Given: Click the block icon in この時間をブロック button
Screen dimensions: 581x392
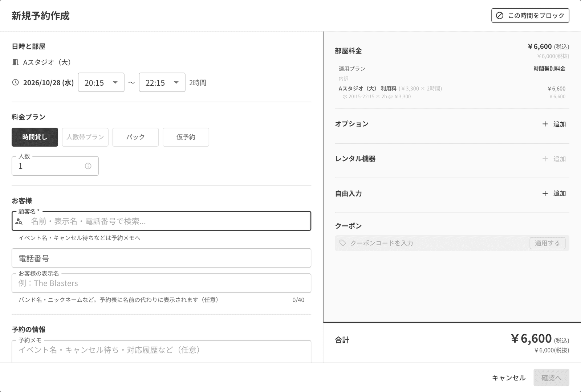Looking at the screenshot, I should (500, 16).
